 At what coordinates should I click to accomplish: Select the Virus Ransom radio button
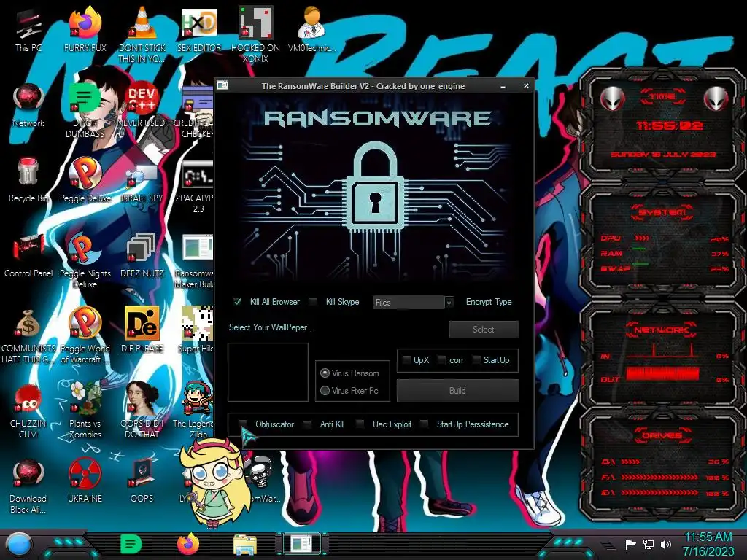coord(325,373)
